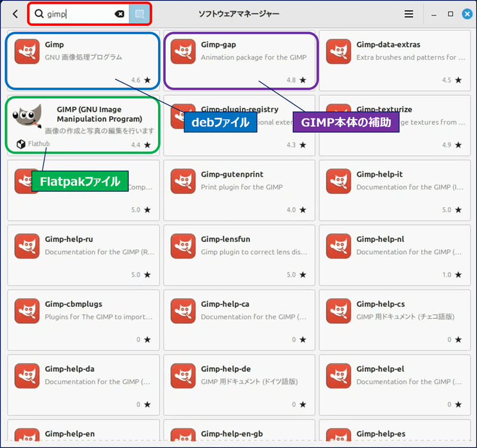Viewport: 477px width, 448px height.
Task: Click the 4.0 rating on Gimp-gutenprint
Action: tap(296, 210)
